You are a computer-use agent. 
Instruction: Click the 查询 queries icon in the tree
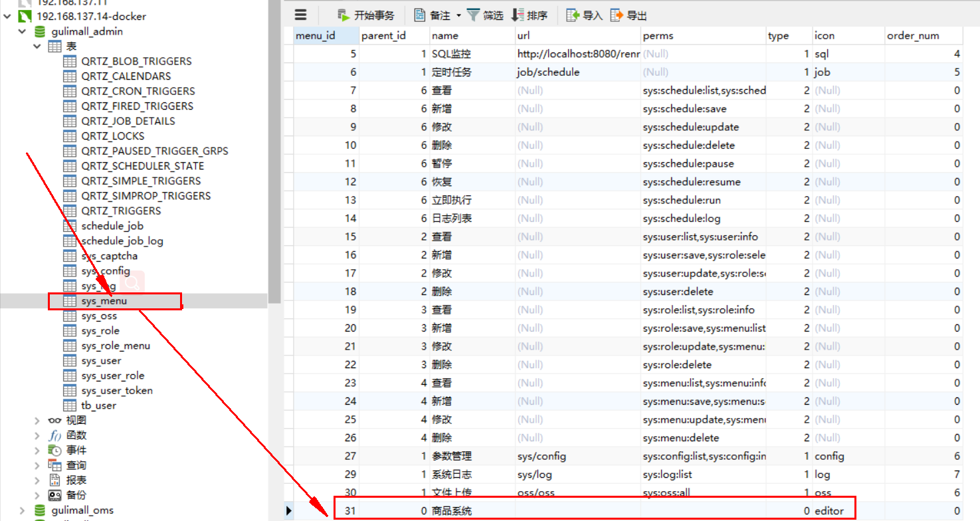[55, 465]
